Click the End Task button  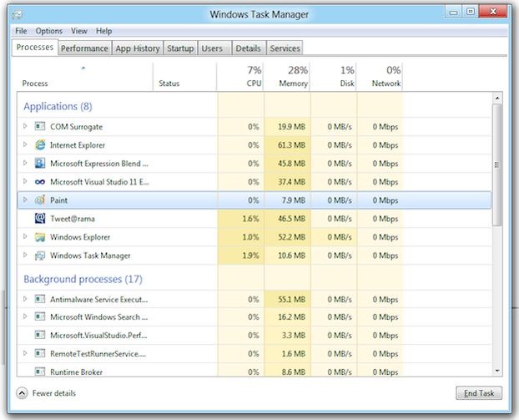click(x=479, y=393)
